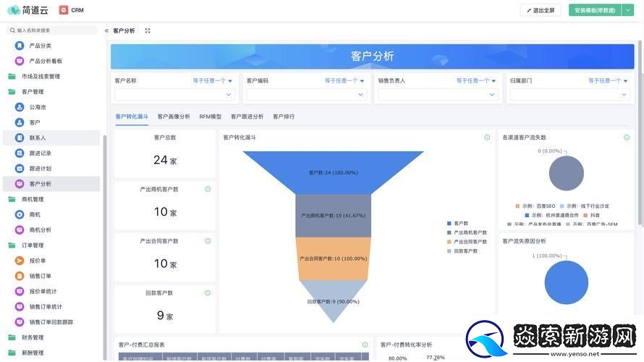Viewport: 644px width, 362px height.
Task: Open 报价单 in sidebar
Action: pos(38,261)
